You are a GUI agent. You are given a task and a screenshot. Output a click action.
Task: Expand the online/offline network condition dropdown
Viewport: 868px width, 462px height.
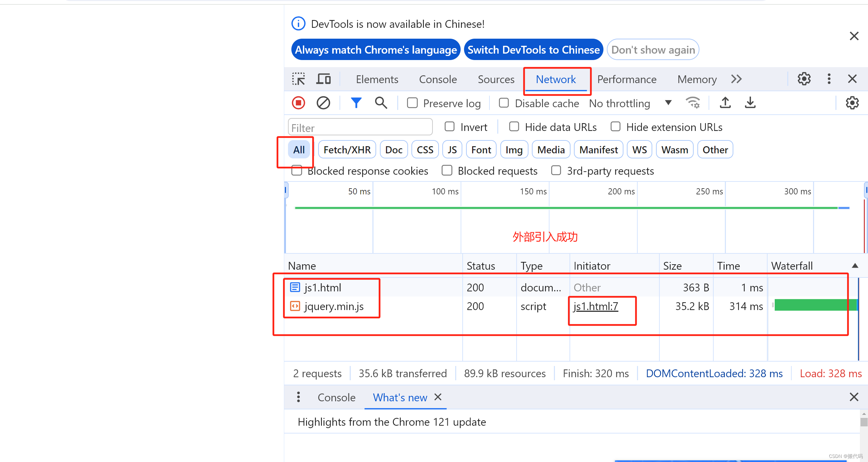coord(669,103)
